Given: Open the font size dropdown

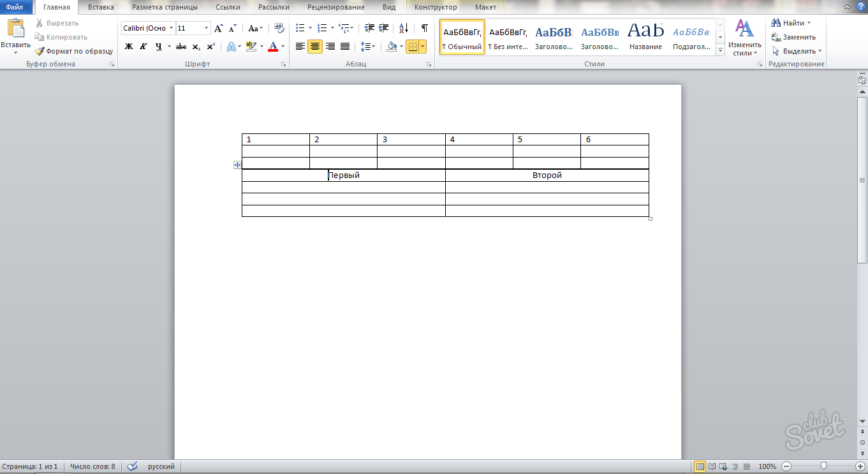Looking at the screenshot, I should 206,28.
